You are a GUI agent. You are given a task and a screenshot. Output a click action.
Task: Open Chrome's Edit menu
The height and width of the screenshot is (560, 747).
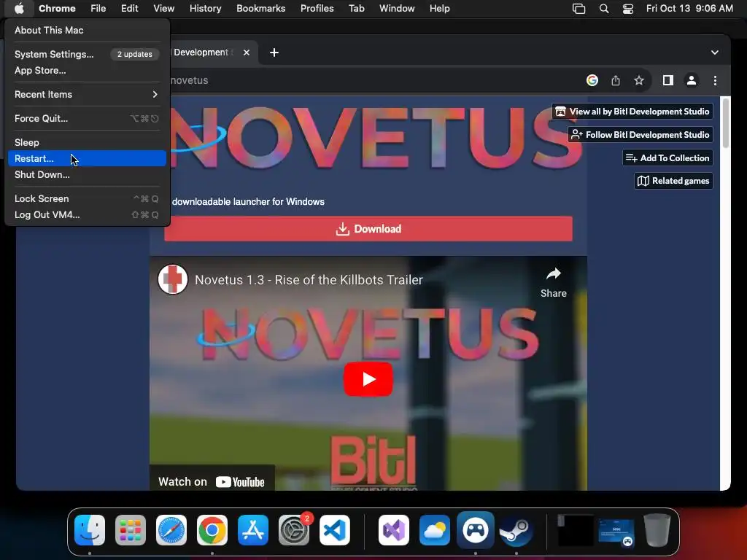coord(129,8)
